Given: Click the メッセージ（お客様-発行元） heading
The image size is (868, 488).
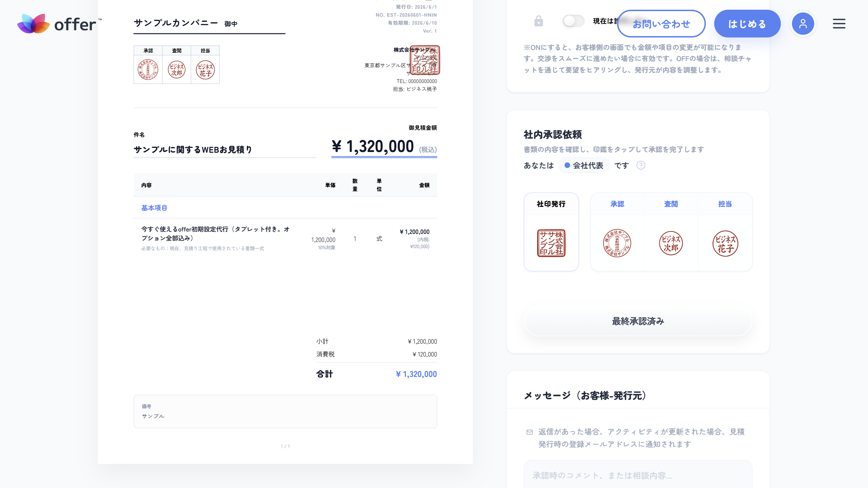Looking at the screenshot, I should click(x=585, y=396).
